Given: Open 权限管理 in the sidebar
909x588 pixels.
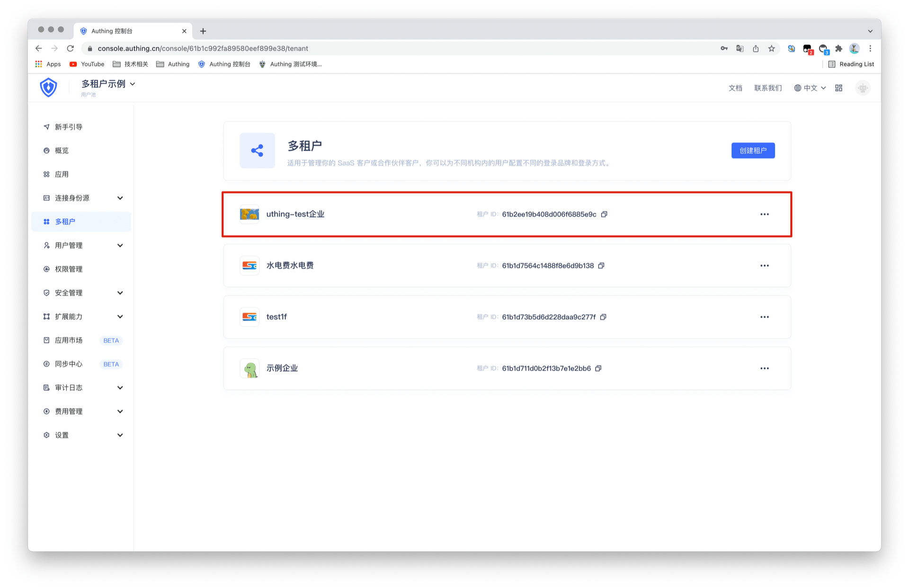Looking at the screenshot, I should 68,269.
